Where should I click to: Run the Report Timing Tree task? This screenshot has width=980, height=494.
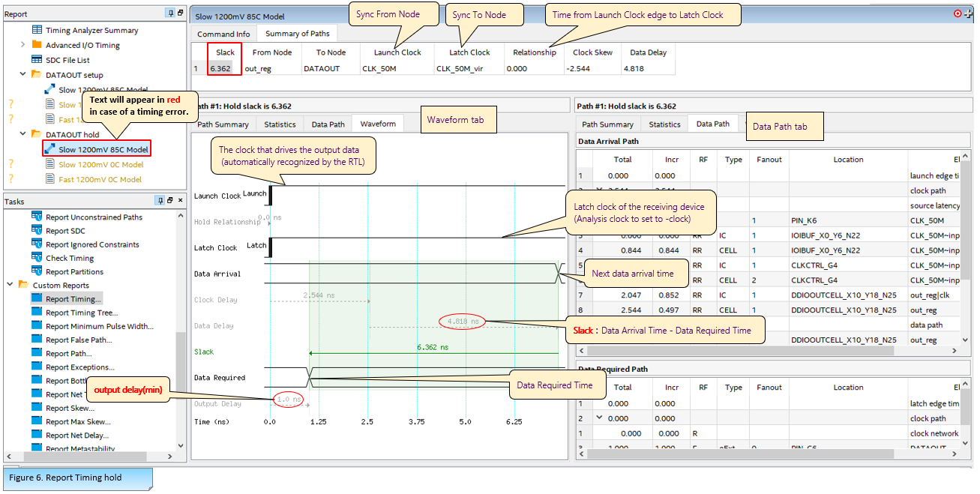pos(81,313)
